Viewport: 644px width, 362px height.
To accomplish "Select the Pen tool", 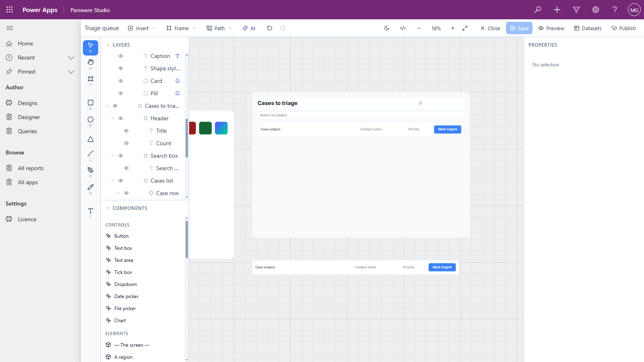I will click(91, 172).
